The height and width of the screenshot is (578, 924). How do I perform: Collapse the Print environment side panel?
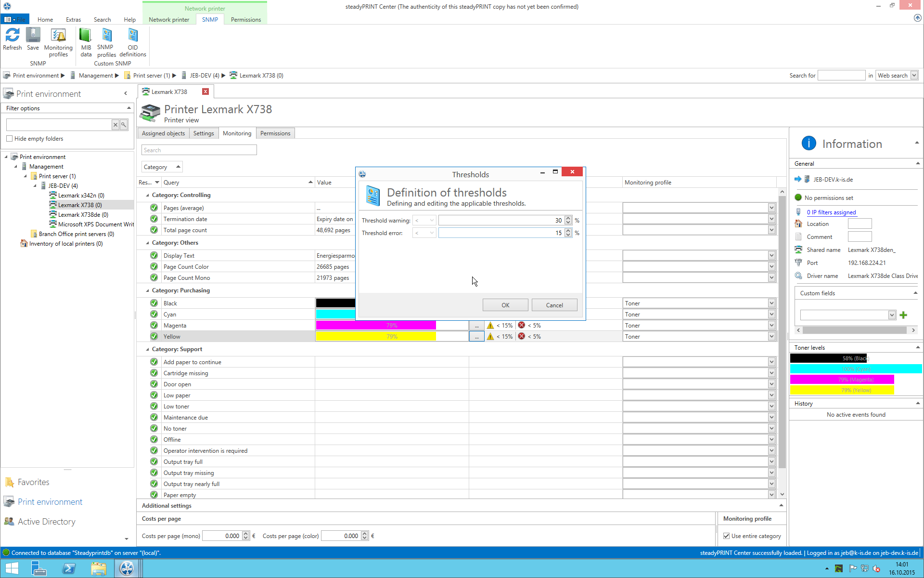pos(126,93)
